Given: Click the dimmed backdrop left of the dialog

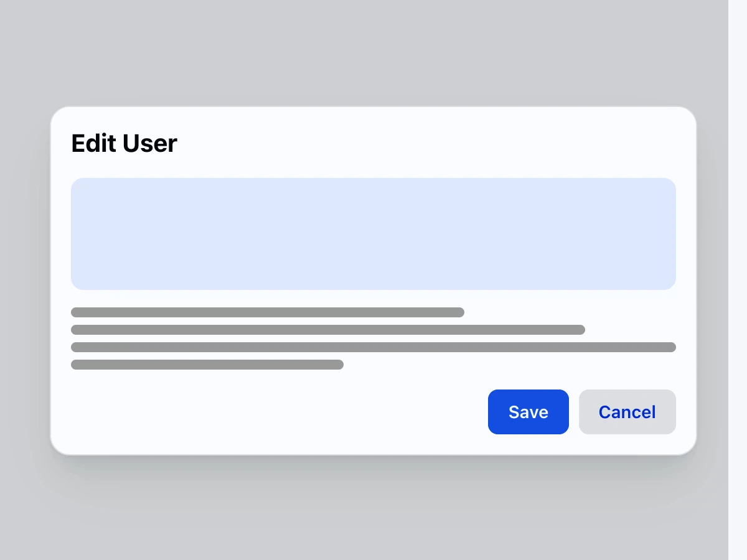Looking at the screenshot, I should 25,280.
